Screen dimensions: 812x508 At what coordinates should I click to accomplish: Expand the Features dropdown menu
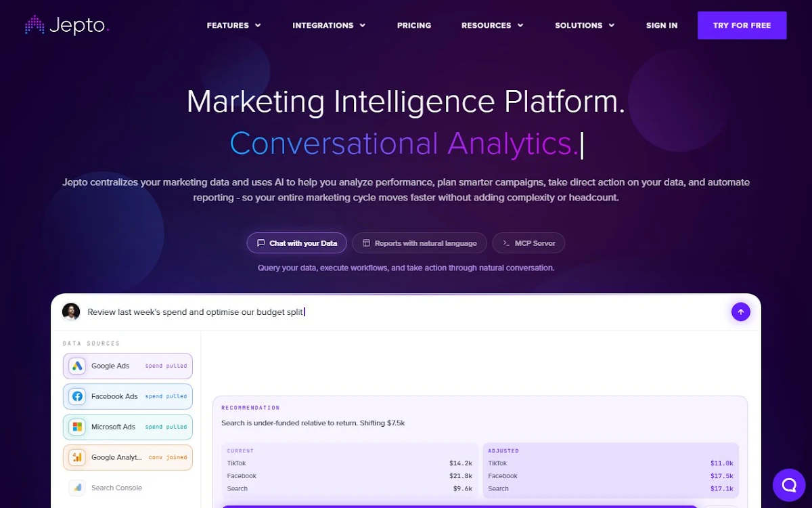point(233,25)
